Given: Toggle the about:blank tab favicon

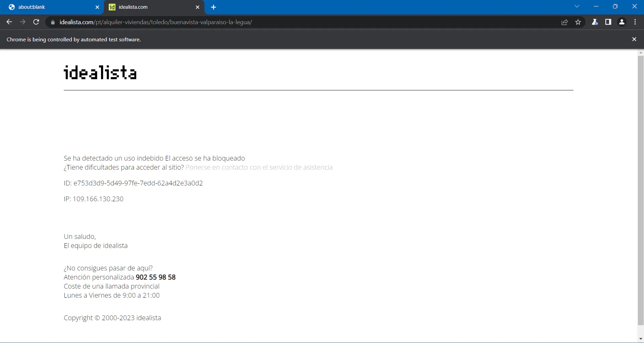Looking at the screenshot, I should tap(11, 7).
